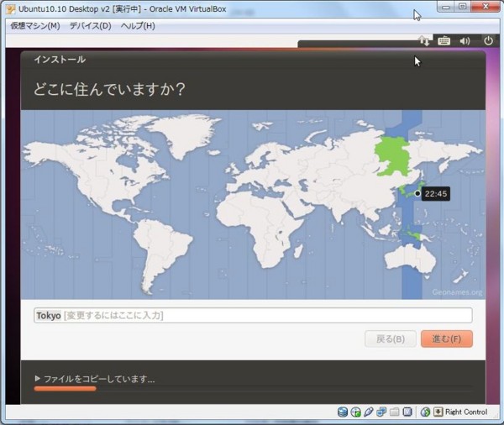Click North America on the timezone map
Image resolution: width=504 pixels, height=425 pixels.
106,174
